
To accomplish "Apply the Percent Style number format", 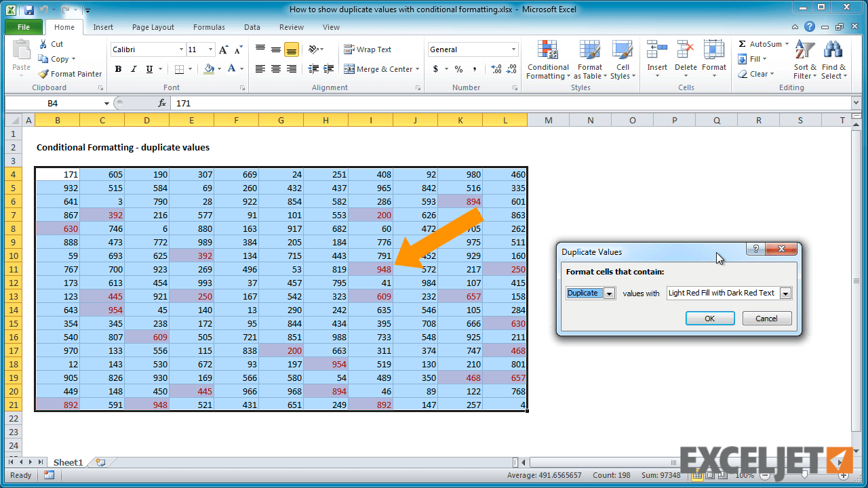I will coord(458,69).
